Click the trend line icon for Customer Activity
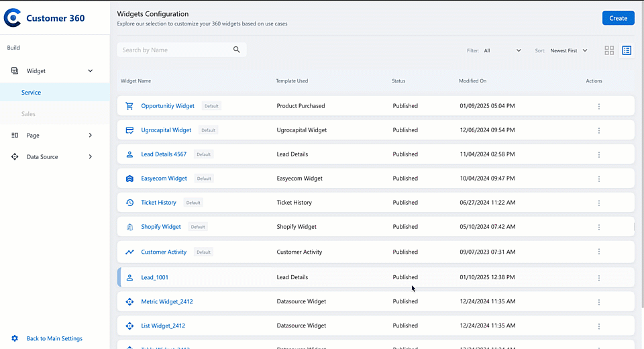Viewport: 644px width, 349px height. click(129, 252)
